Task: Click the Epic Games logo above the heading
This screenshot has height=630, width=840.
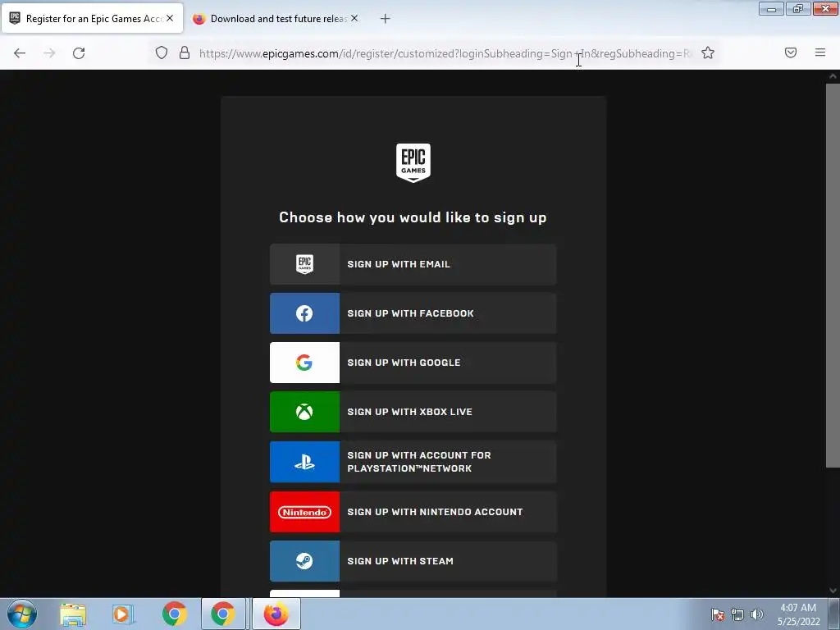Action: click(x=413, y=163)
